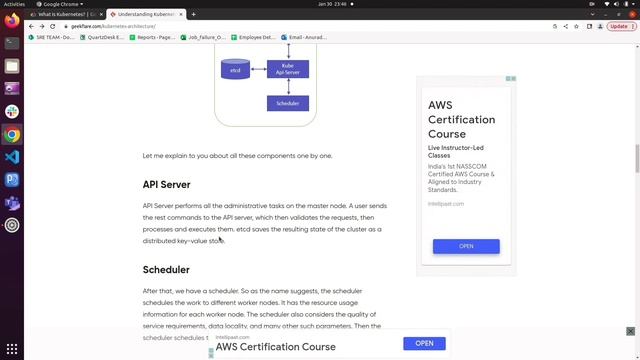Click the Scheduler box in the diagram
The height and width of the screenshot is (360, 640).
(288, 103)
